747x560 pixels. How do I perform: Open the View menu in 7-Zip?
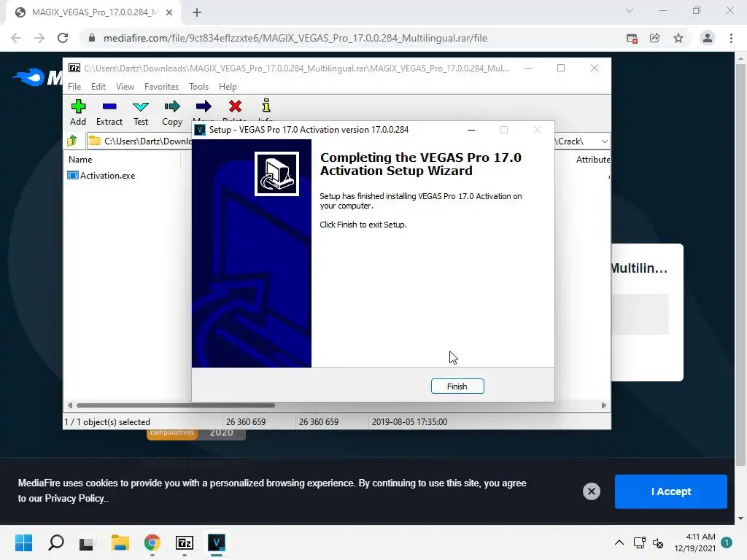tap(125, 87)
